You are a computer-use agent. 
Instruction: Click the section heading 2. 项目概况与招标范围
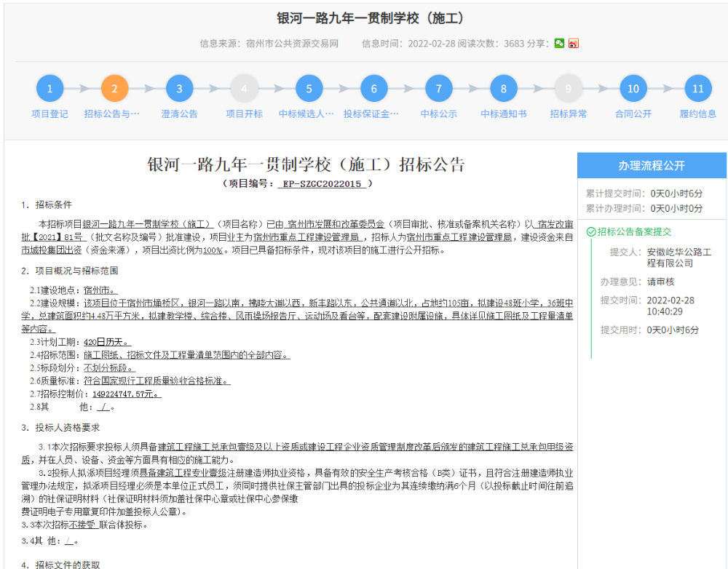point(70,271)
